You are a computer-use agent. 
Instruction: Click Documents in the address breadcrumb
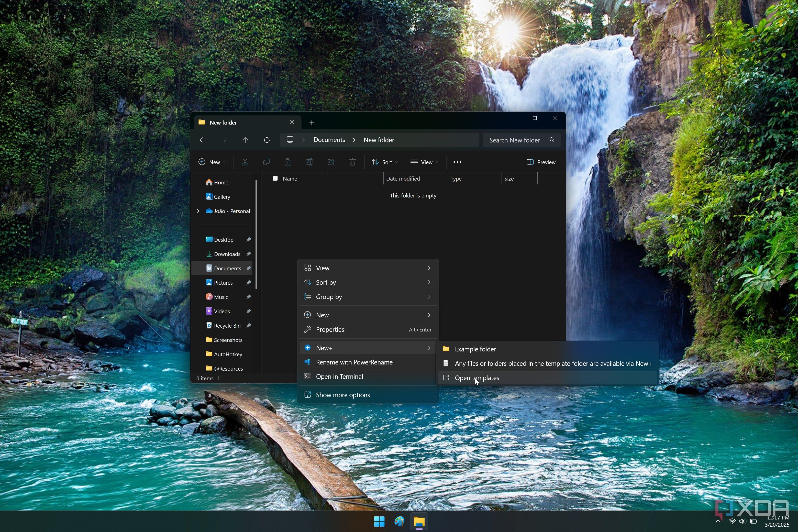coord(329,140)
